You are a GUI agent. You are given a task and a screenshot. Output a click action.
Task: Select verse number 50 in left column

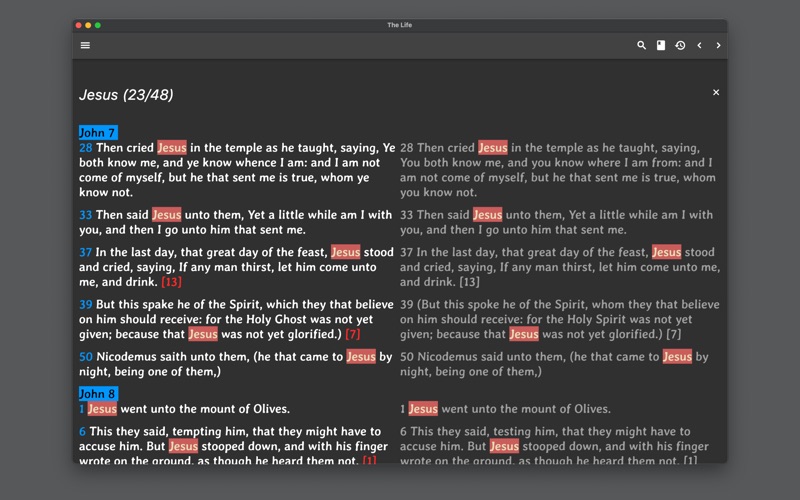click(x=86, y=357)
